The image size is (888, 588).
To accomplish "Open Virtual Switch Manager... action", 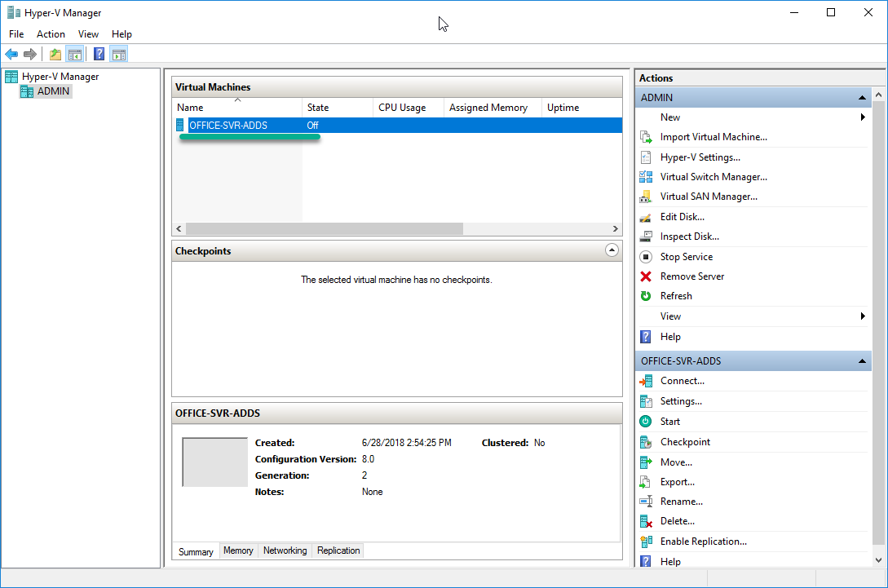I will pos(713,177).
